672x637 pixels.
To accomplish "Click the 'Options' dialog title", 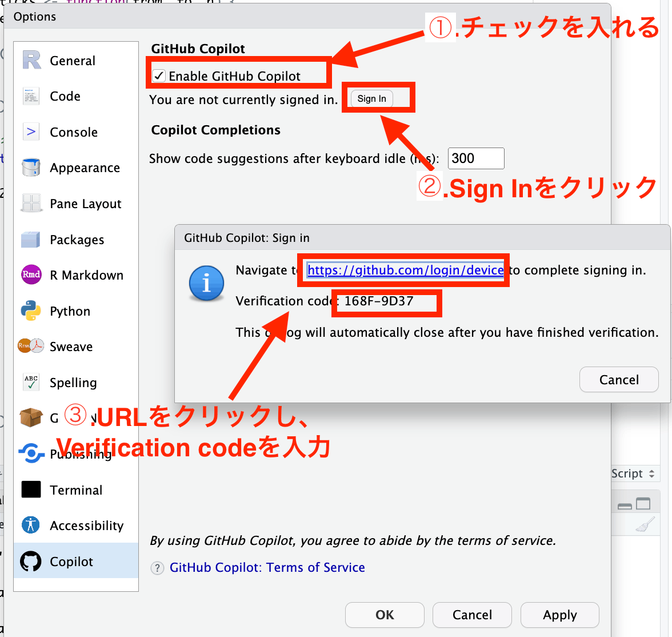I will pos(35,17).
